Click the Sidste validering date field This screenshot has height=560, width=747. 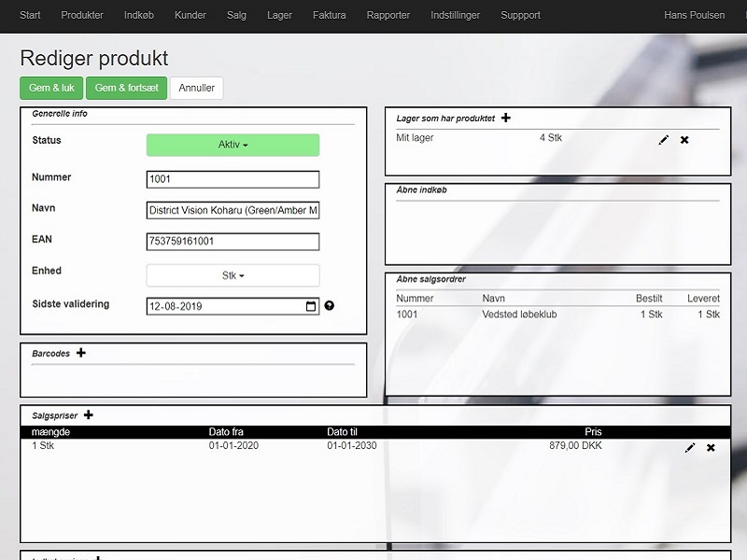[233, 306]
